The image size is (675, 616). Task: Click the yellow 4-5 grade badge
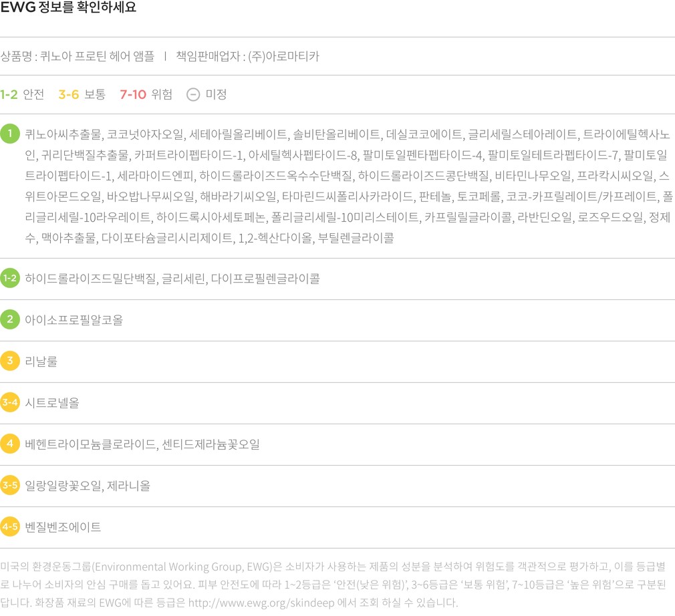[x=10, y=526]
